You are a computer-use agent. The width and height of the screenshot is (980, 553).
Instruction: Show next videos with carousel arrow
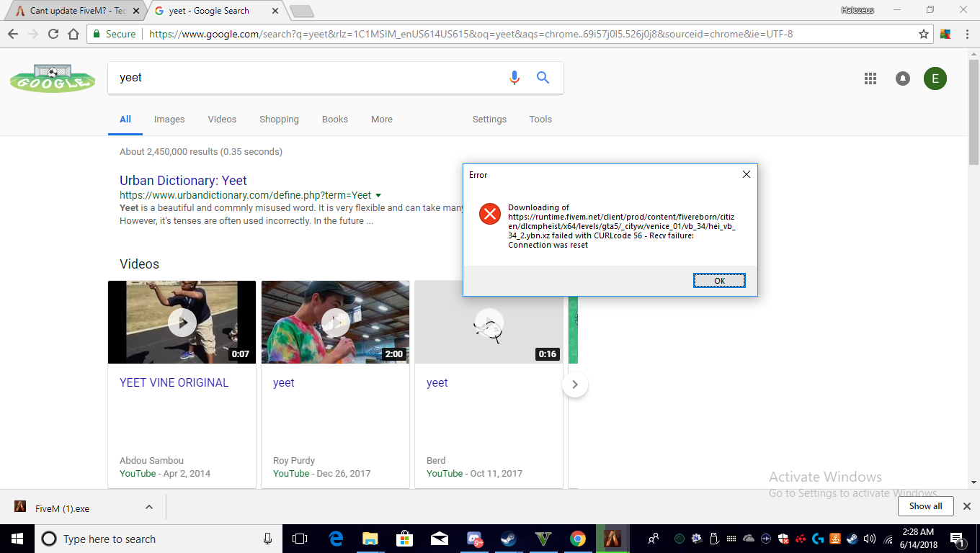574,385
